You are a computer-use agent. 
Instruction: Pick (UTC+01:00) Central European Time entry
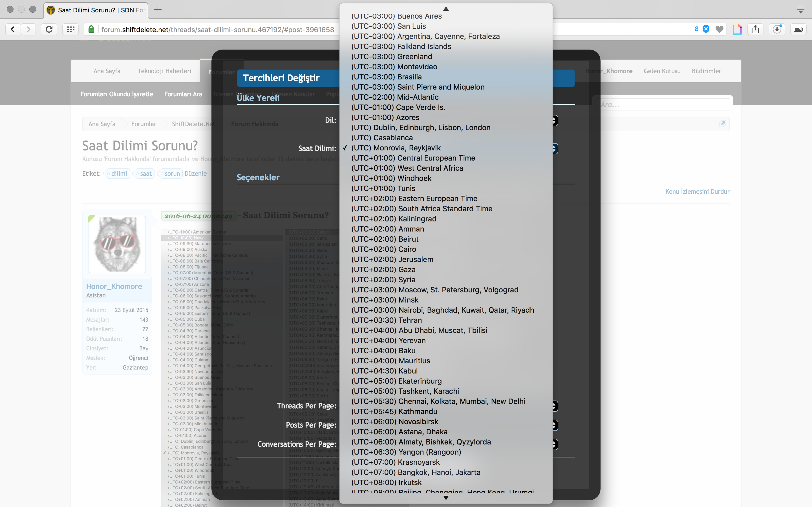click(x=413, y=158)
